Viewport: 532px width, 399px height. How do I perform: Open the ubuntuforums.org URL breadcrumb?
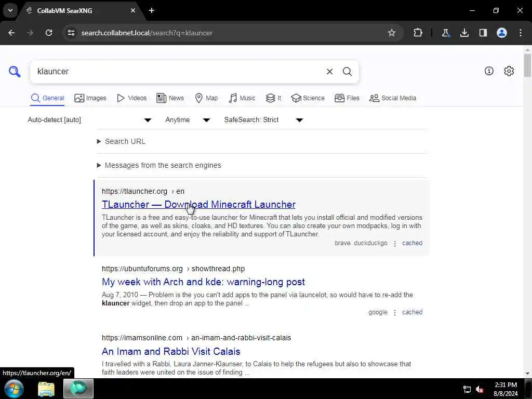(173, 269)
